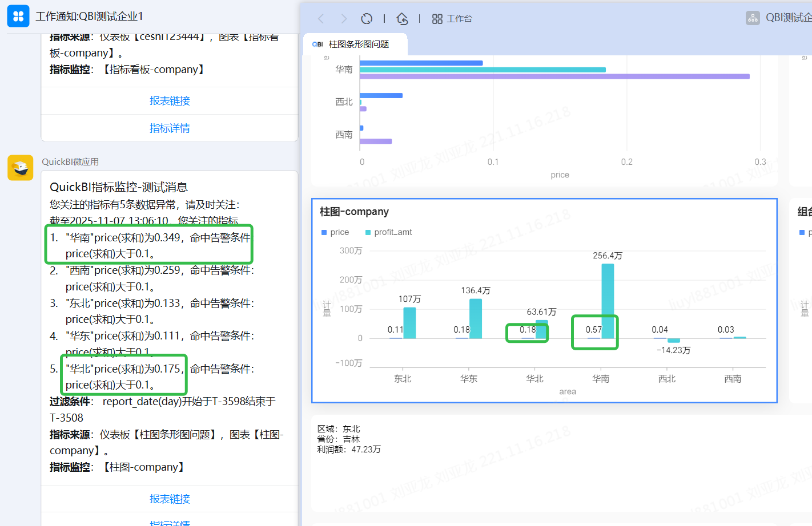Open the 工作台 workbench
Image resolution: width=812 pixels, height=526 pixels.
point(452,19)
